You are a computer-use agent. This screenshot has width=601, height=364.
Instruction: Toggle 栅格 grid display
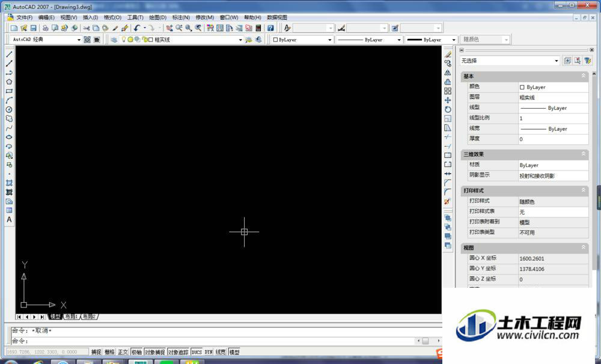109,352
